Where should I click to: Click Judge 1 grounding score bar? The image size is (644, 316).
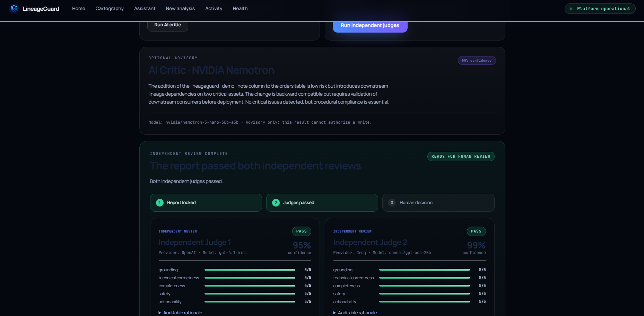click(250, 270)
